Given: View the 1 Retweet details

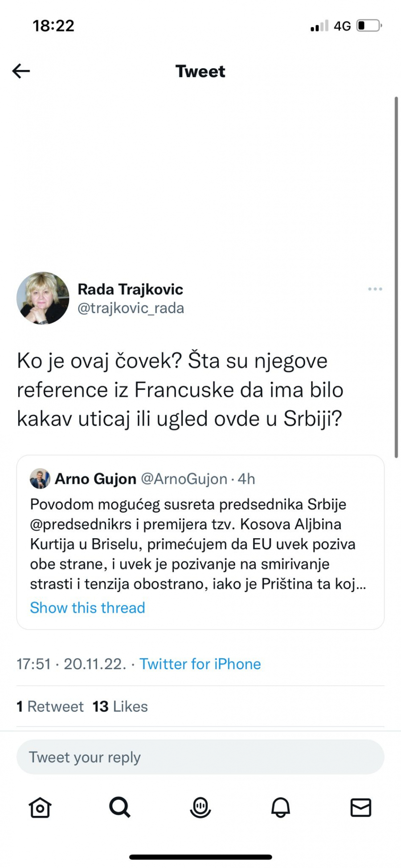Looking at the screenshot, I should pyautogui.click(x=50, y=706).
